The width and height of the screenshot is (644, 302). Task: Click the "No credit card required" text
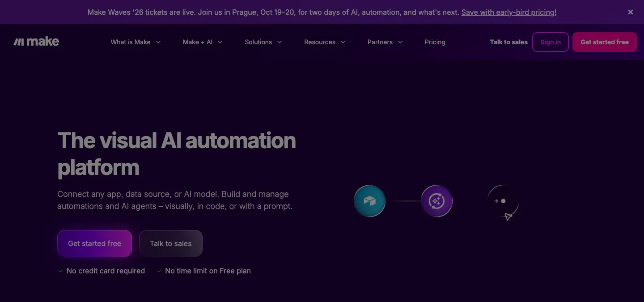tap(106, 271)
